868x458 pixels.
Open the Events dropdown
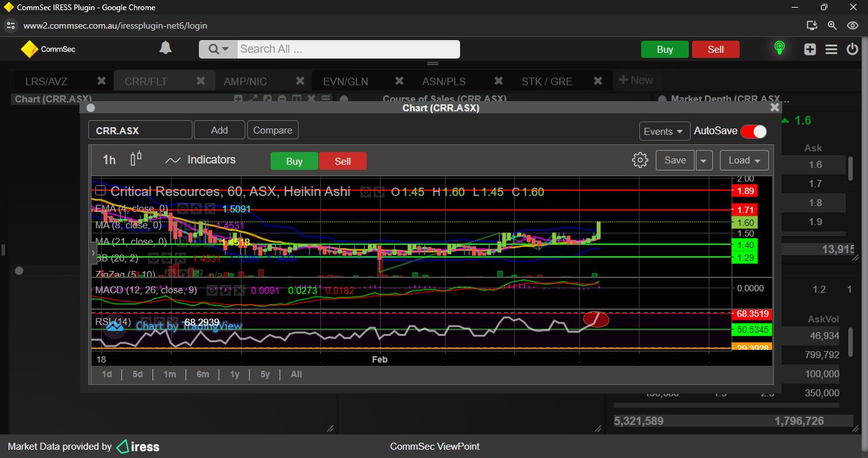(665, 131)
